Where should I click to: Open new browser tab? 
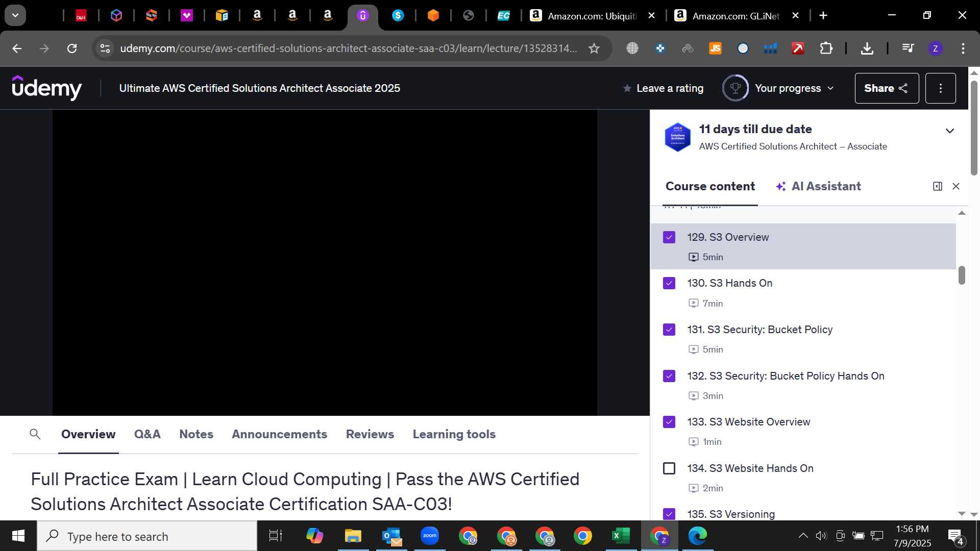[x=823, y=16]
